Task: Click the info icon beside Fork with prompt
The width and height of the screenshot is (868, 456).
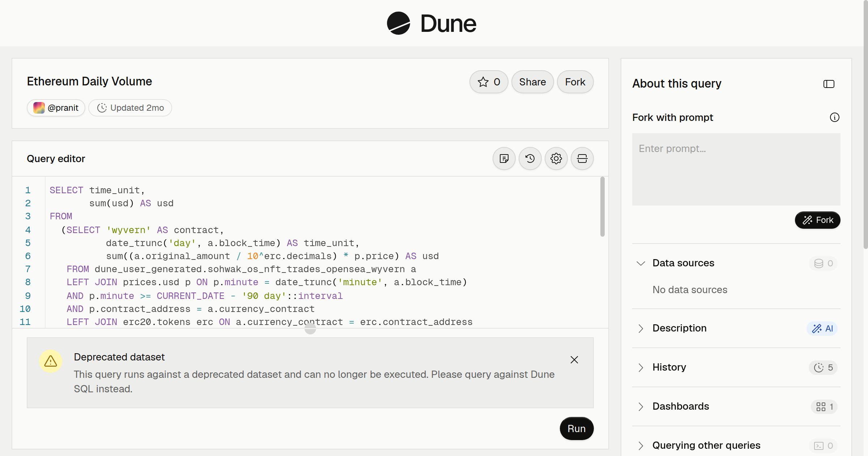Action: coord(835,117)
